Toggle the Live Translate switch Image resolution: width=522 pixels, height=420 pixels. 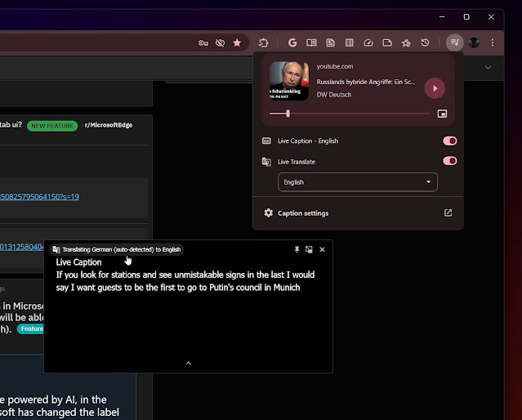coord(450,161)
